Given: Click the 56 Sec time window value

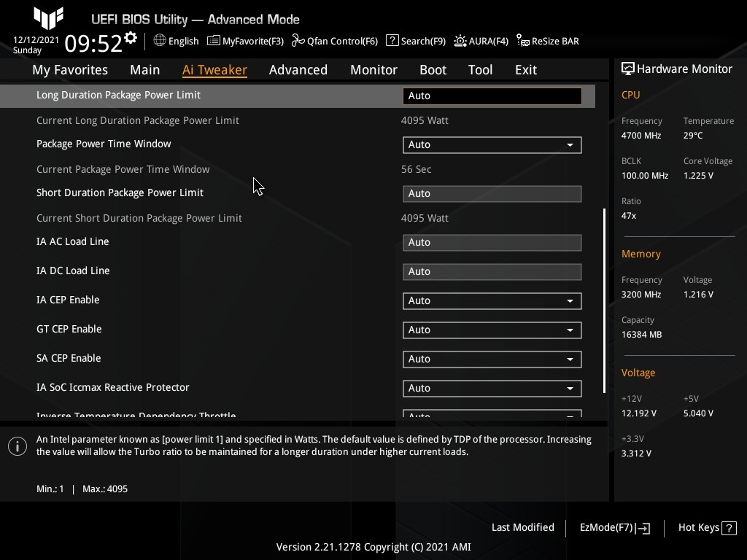Looking at the screenshot, I should coord(416,169).
